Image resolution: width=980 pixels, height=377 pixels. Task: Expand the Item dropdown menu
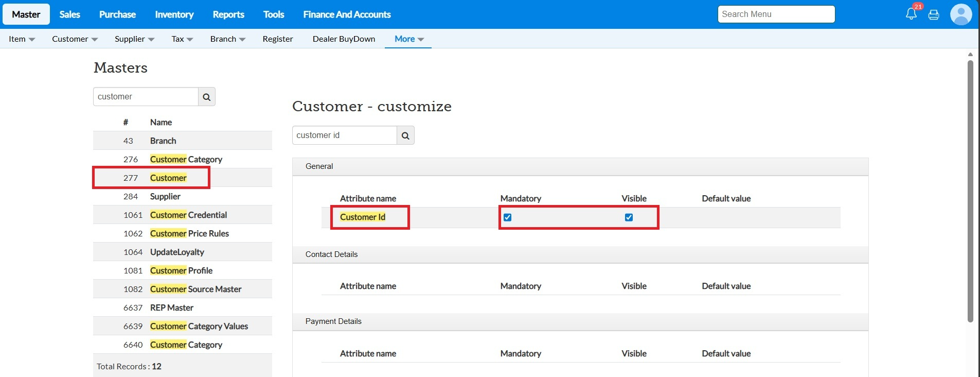(22, 39)
